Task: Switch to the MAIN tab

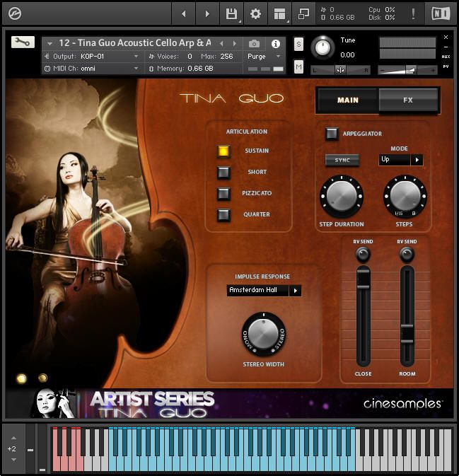Action: click(x=347, y=100)
